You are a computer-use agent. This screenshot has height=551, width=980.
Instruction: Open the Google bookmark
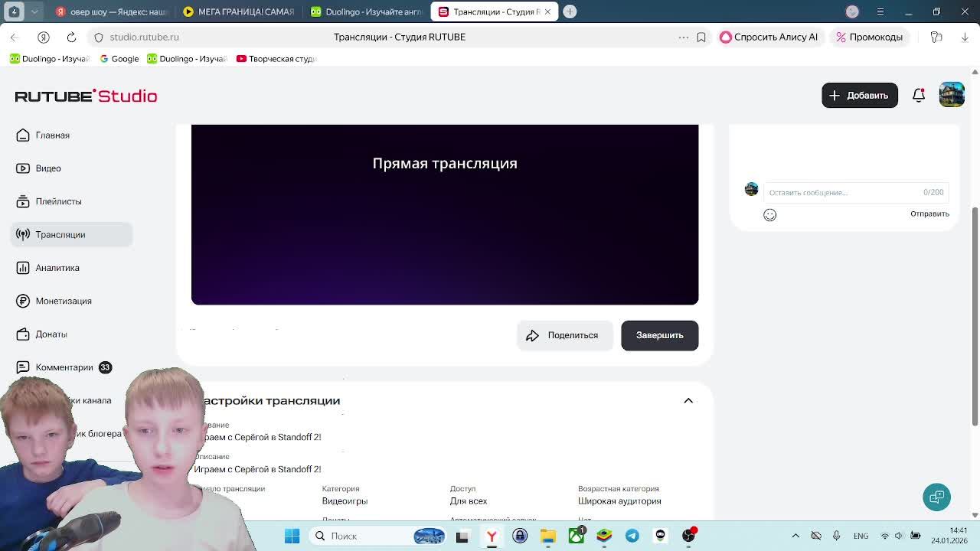119,59
